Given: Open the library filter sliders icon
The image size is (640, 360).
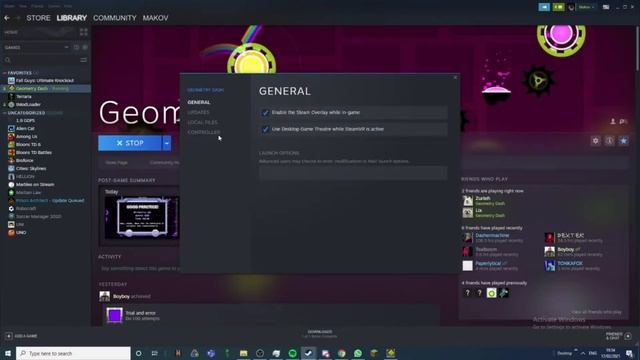Looking at the screenshot, I should pyautogui.click(x=84, y=60).
